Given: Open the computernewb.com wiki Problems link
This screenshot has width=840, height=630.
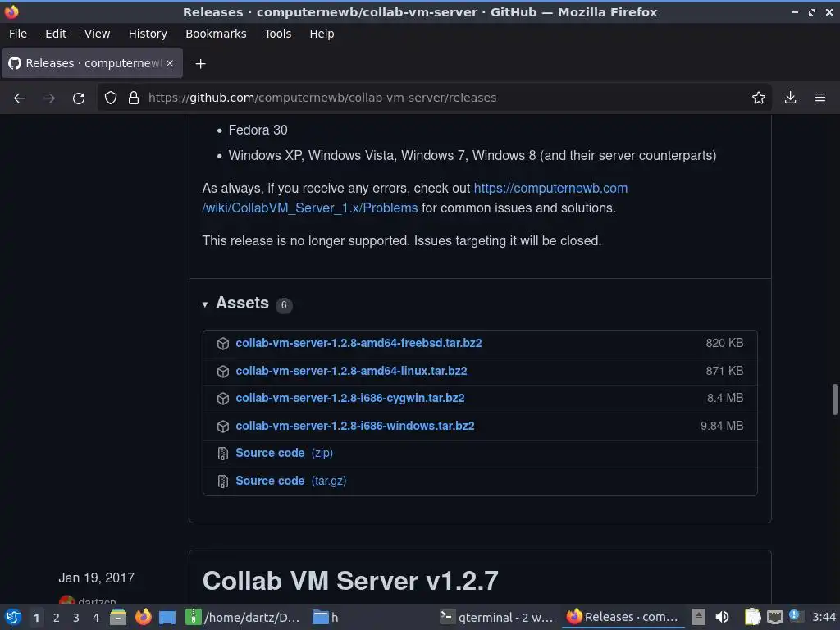Looking at the screenshot, I should pos(414,199).
